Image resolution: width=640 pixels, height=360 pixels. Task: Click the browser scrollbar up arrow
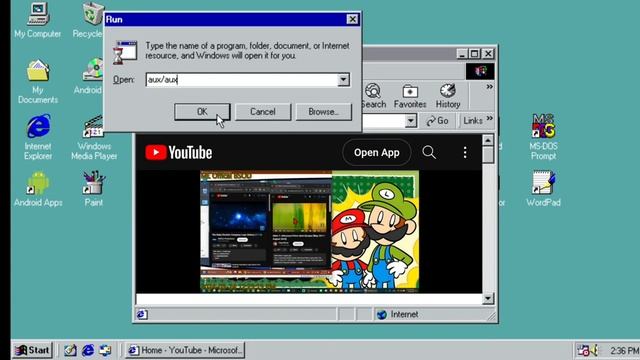488,140
